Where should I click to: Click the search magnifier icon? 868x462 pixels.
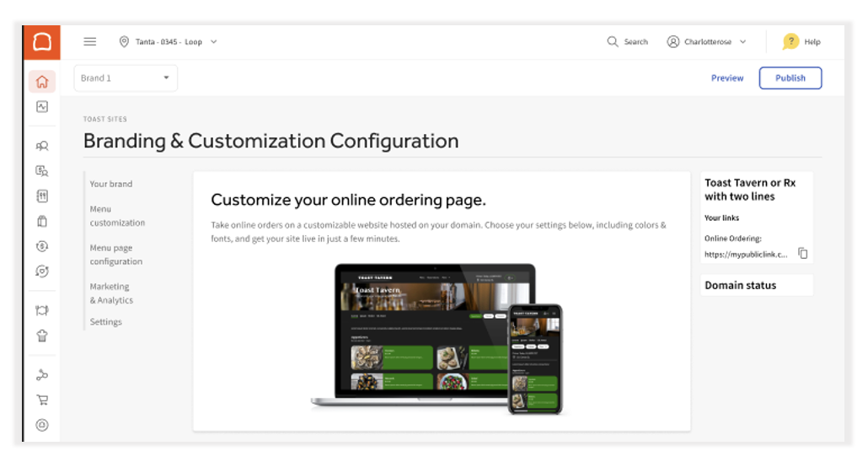pyautogui.click(x=613, y=41)
